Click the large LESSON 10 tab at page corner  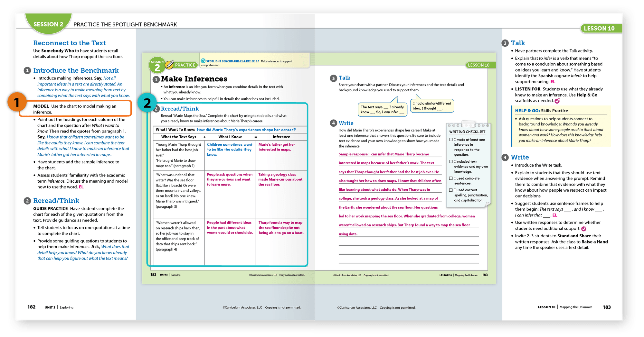click(601, 28)
